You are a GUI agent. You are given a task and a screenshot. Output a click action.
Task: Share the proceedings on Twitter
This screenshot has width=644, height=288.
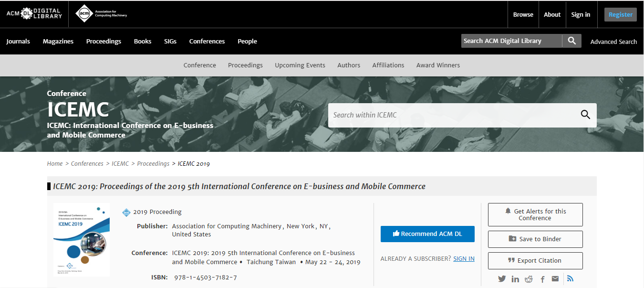click(502, 279)
